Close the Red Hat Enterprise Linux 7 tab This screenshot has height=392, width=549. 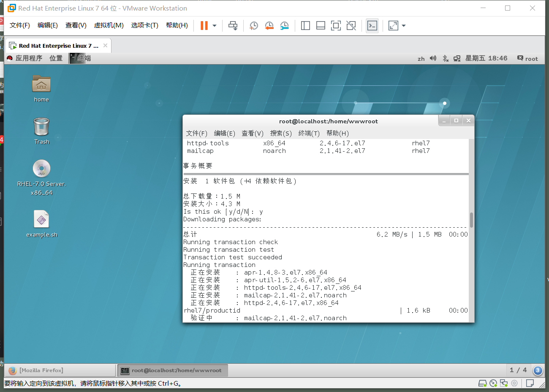(105, 46)
